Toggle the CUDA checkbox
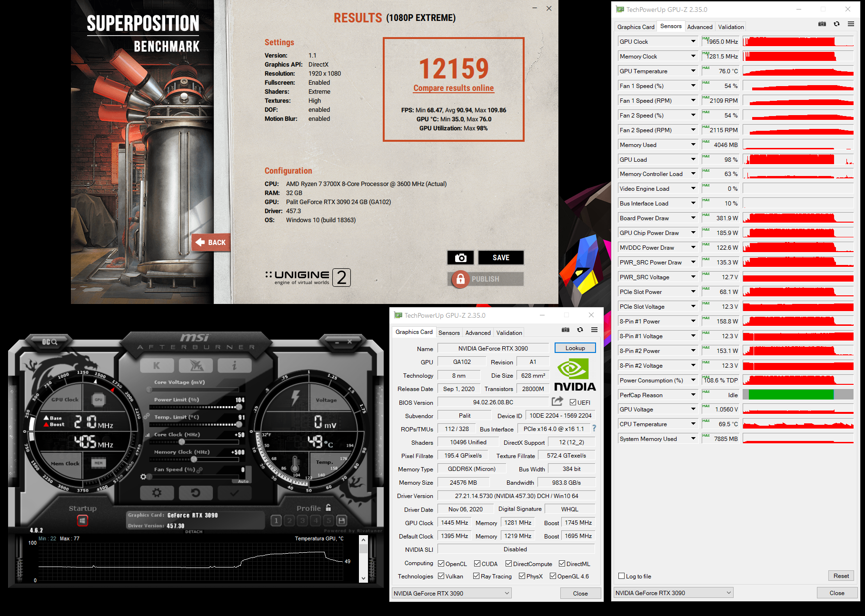 477,564
